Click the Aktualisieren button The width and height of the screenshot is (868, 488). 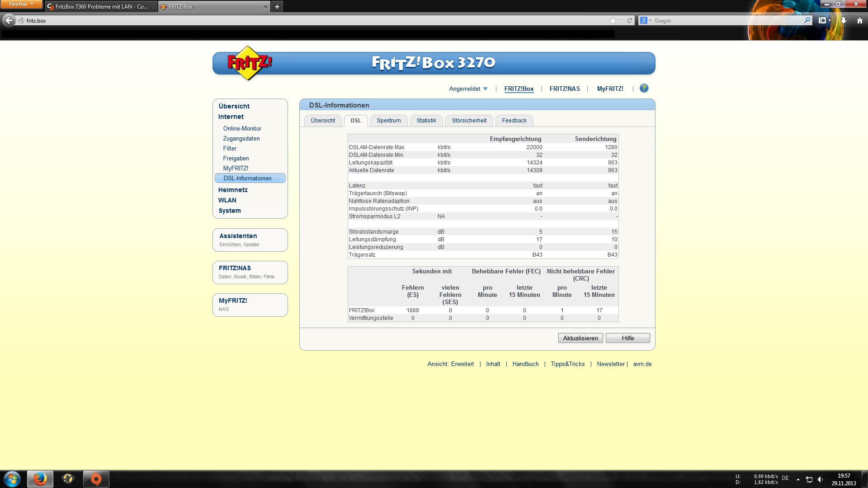580,338
